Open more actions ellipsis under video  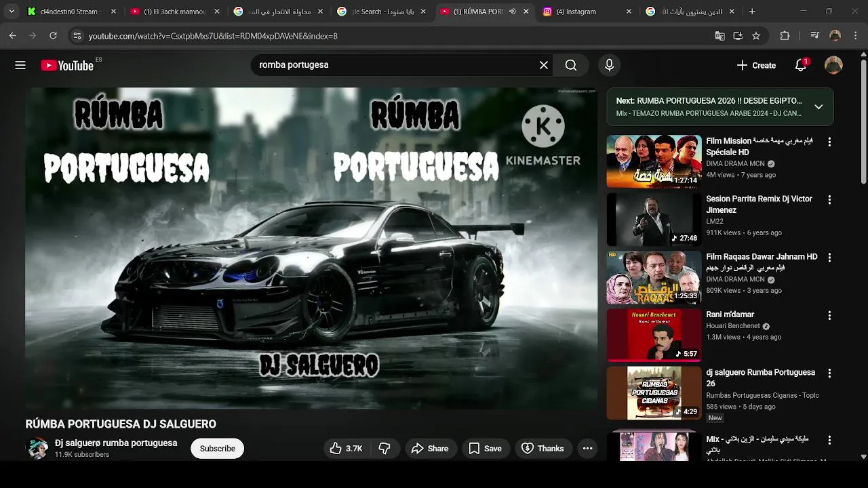coord(587,448)
